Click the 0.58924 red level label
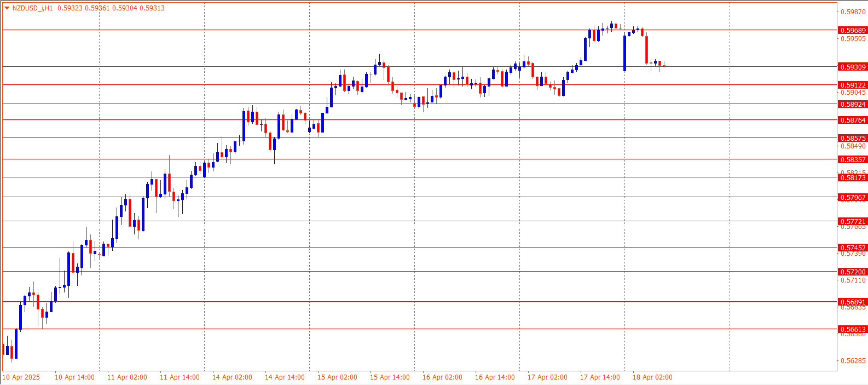The width and height of the screenshot is (868, 385). tap(853, 104)
